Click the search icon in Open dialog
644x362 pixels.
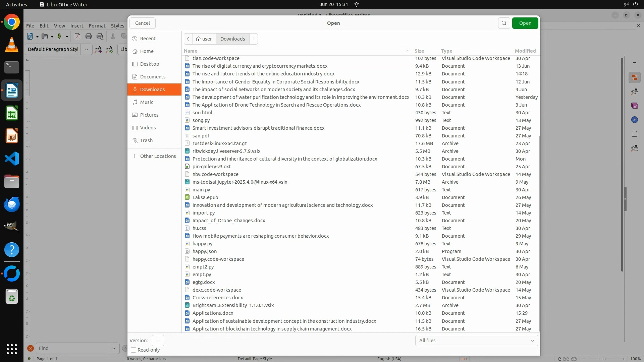(x=504, y=23)
